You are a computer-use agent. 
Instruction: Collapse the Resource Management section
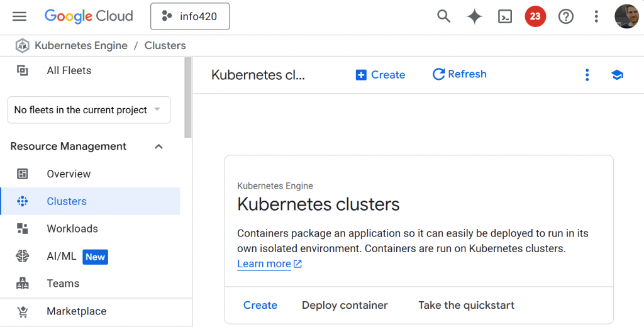click(x=159, y=147)
